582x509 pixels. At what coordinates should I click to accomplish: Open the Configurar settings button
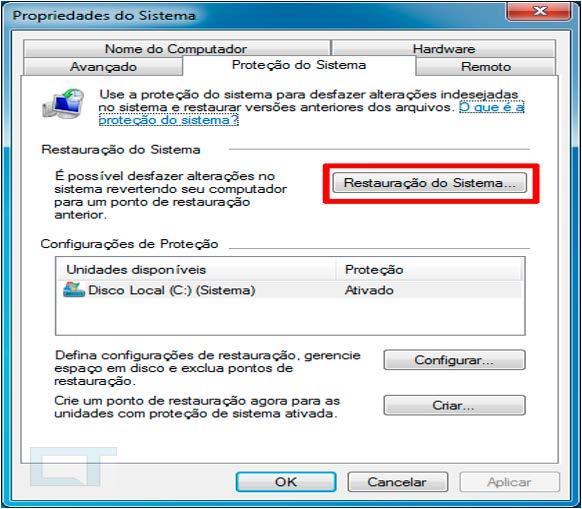(454, 360)
